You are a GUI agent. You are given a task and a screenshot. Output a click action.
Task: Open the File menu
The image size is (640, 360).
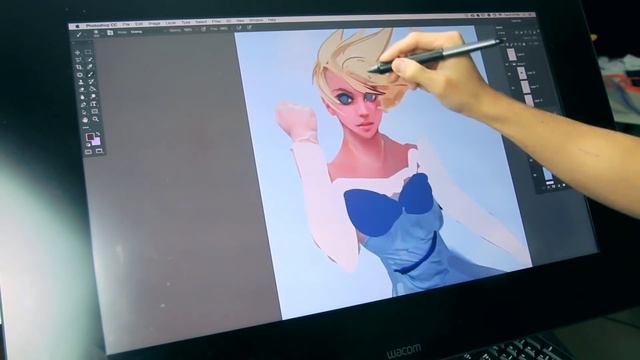126,25
